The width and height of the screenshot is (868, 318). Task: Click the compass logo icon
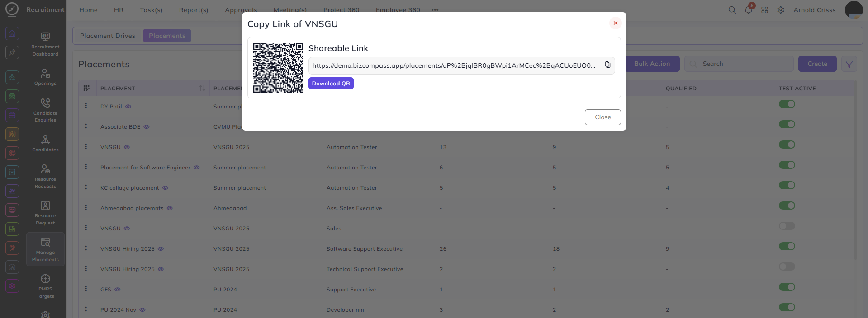12,9
